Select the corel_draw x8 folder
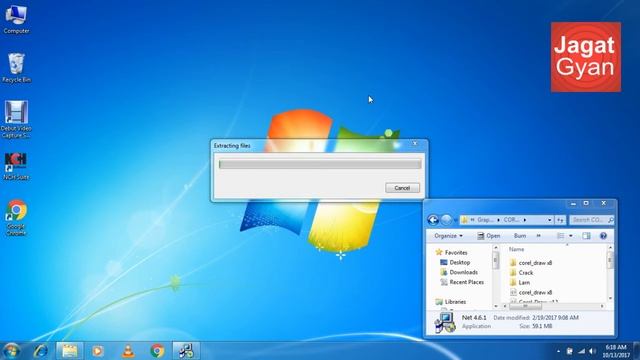 (531, 263)
